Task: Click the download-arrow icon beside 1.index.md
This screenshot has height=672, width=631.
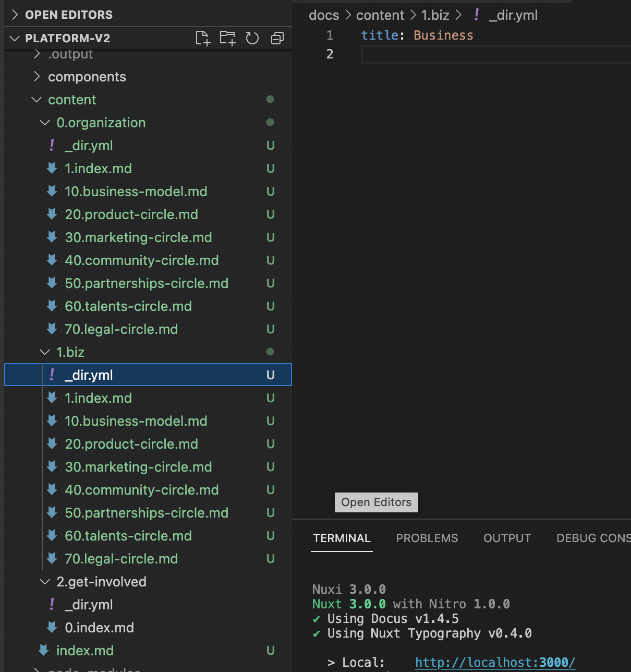Action: [52, 168]
